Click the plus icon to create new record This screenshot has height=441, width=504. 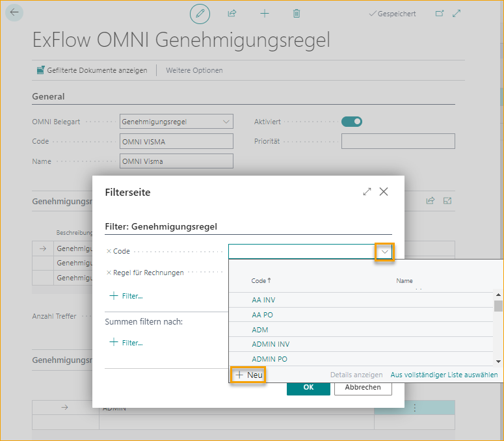coord(264,14)
